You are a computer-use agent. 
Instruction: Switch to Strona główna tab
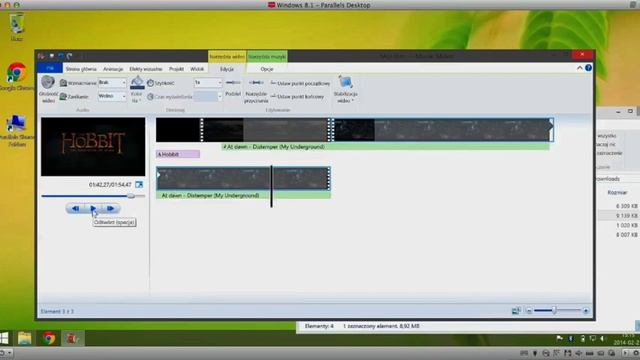tap(81, 69)
